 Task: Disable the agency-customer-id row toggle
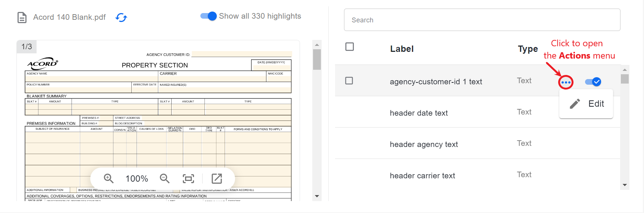[x=593, y=82]
